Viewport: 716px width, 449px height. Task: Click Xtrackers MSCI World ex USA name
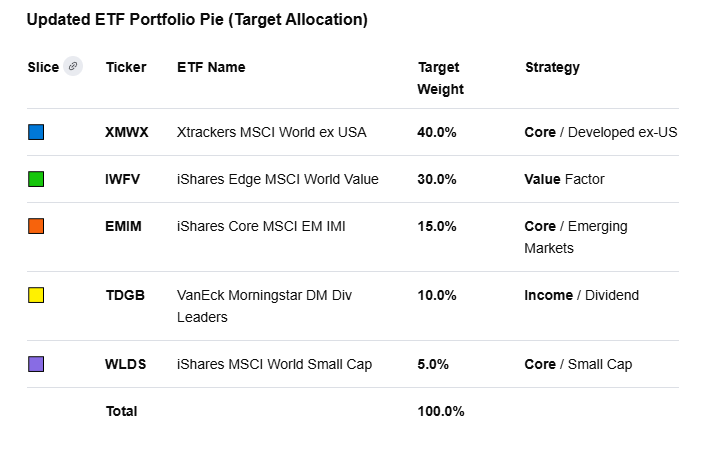[271, 132]
